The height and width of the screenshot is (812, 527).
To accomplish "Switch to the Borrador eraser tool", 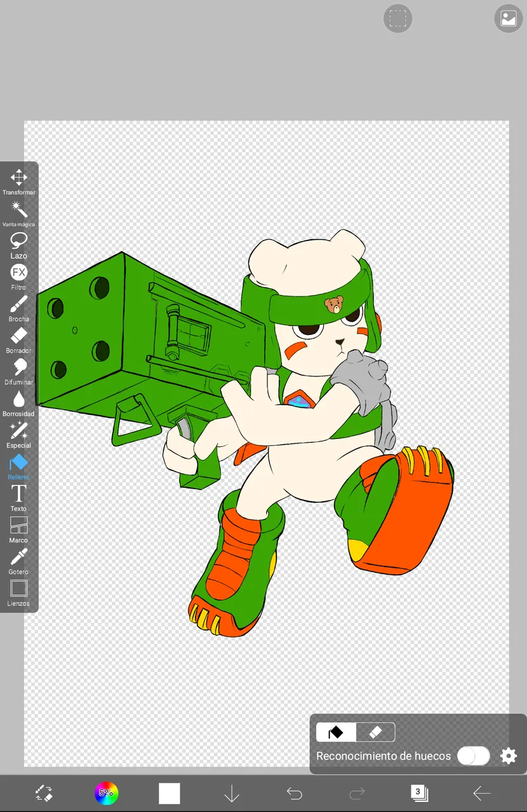I will (x=18, y=340).
